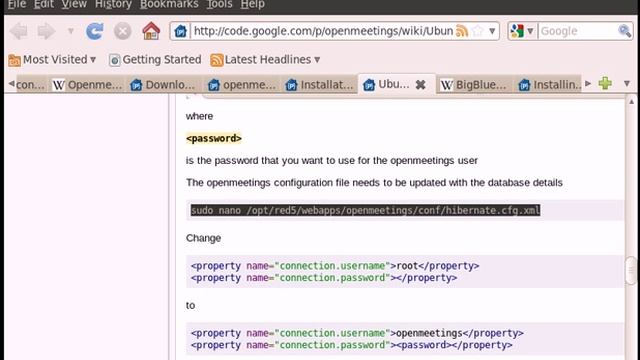Click the vertical scrollbar thumb

point(631,270)
